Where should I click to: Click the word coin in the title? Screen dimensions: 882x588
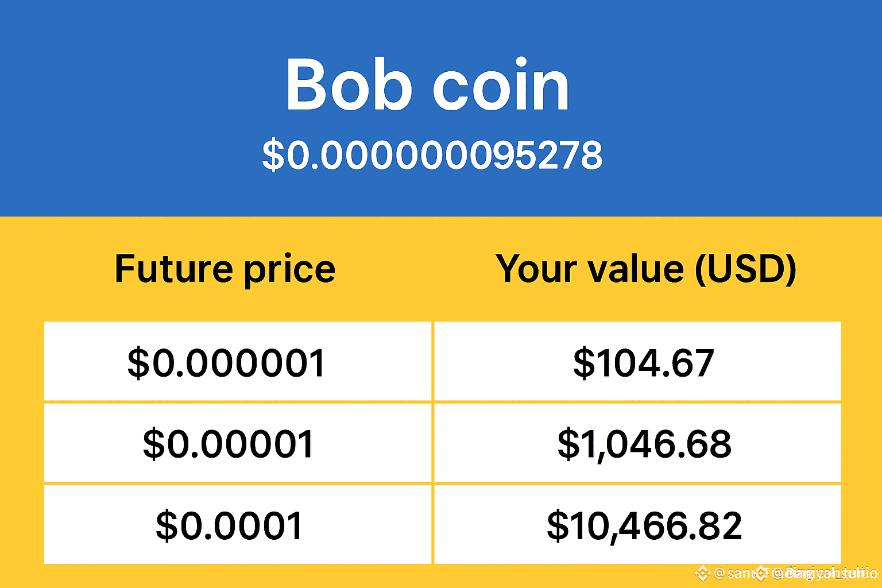(x=501, y=86)
